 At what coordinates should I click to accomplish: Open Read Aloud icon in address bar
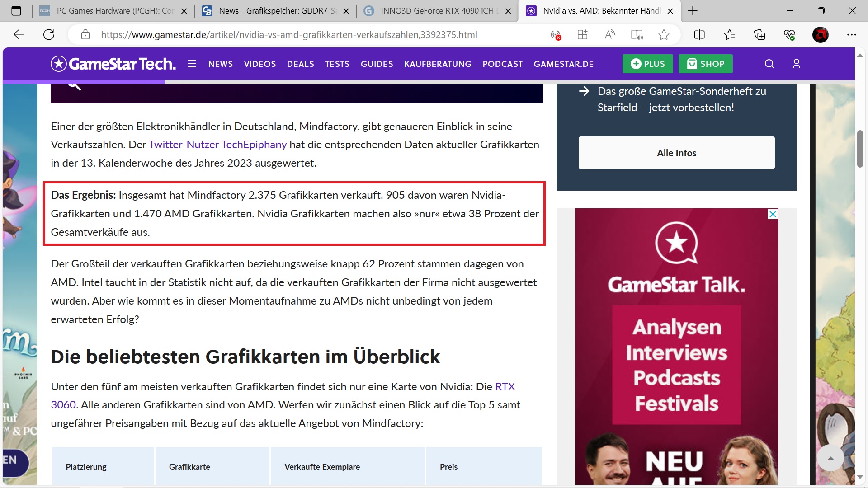(609, 35)
